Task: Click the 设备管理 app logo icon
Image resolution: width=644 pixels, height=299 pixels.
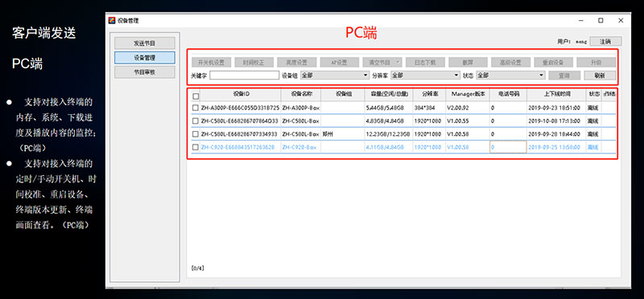Action: click(x=112, y=21)
